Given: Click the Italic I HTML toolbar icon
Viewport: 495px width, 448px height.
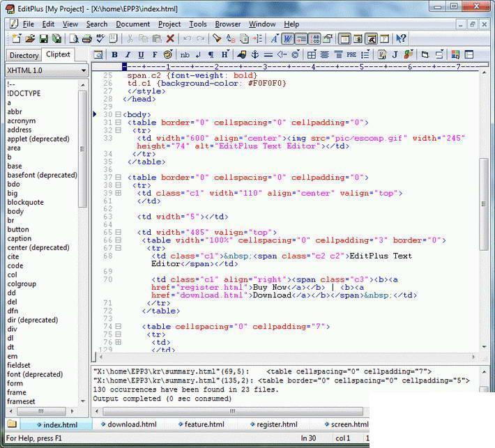Looking at the screenshot, I should (128, 54).
